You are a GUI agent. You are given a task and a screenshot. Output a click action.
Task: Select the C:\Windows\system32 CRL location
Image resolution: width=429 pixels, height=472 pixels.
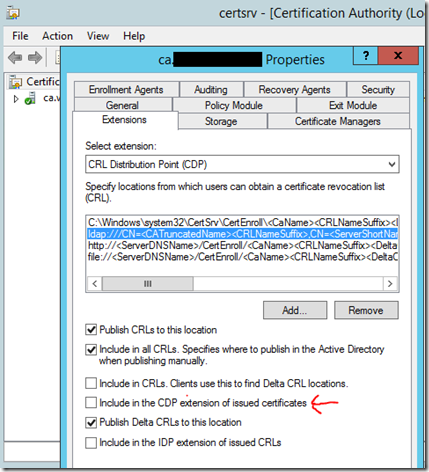[242, 222]
